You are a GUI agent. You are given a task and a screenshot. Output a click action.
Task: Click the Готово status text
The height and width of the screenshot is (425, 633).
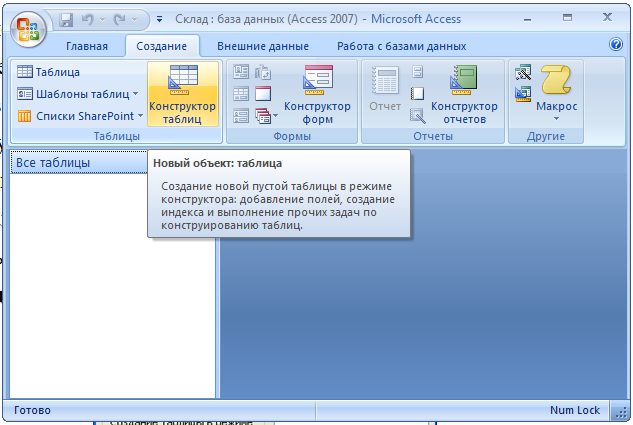click(x=32, y=410)
